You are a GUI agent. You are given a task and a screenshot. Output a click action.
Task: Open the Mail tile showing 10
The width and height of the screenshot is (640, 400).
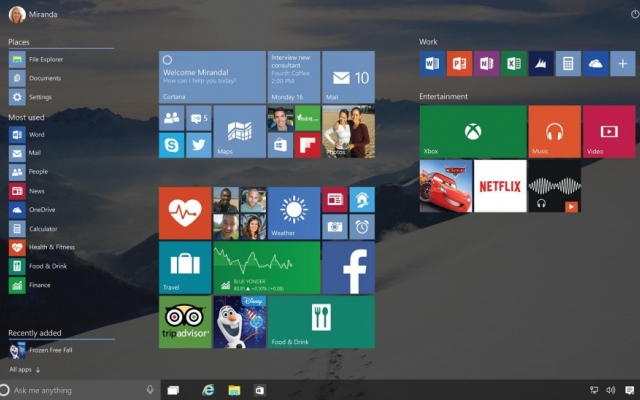(x=349, y=77)
